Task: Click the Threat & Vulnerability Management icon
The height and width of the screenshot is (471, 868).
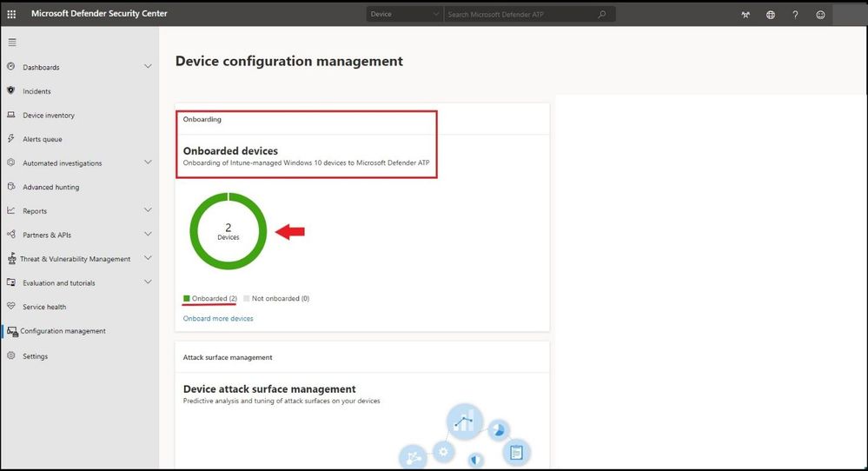Action: tap(11, 258)
